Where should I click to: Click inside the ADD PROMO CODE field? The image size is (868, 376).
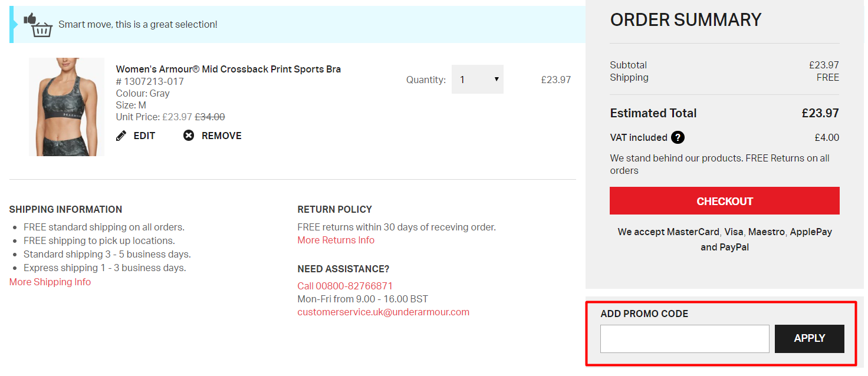[x=684, y=338]
